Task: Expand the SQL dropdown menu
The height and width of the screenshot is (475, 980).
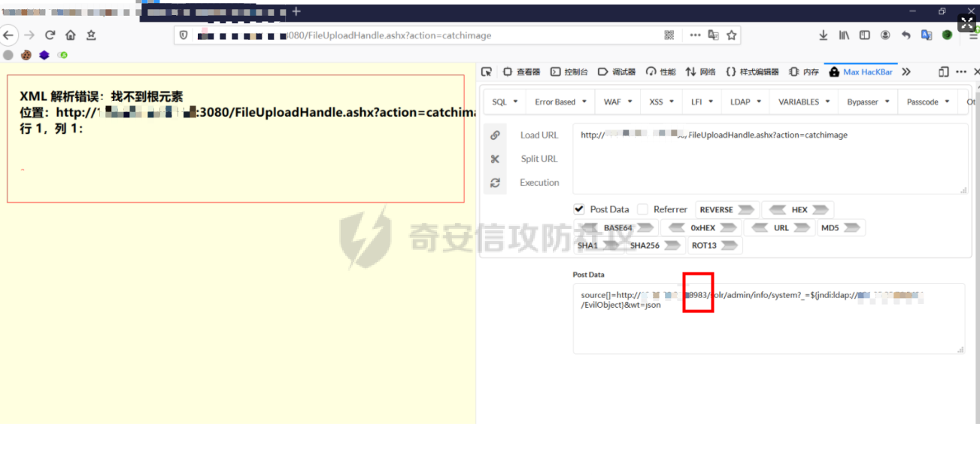Action: 505,102
